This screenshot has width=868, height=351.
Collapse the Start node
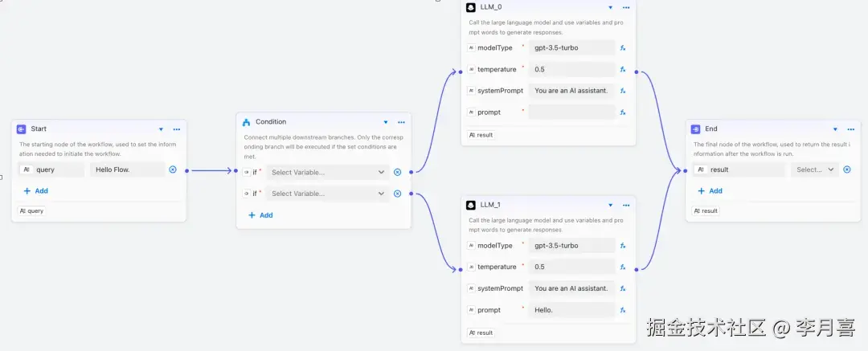point(161,129)
